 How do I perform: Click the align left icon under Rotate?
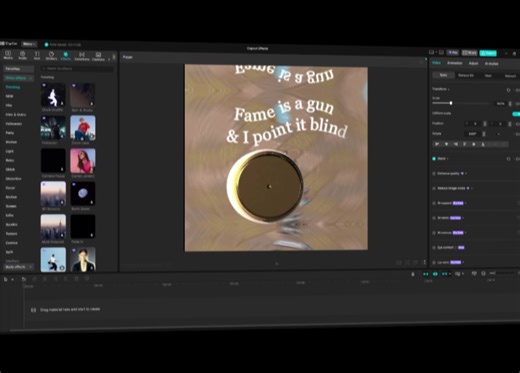[437, 144]
